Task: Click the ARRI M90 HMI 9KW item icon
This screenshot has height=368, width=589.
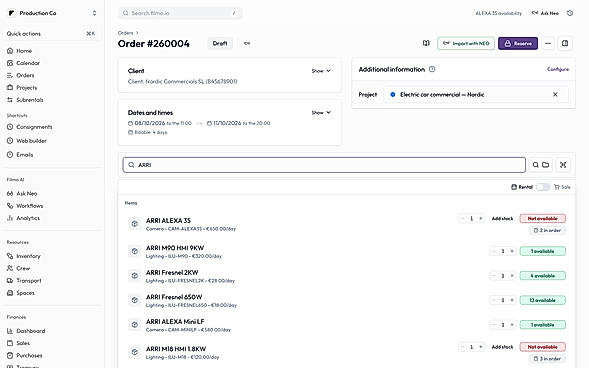Action: coord(134,251)
